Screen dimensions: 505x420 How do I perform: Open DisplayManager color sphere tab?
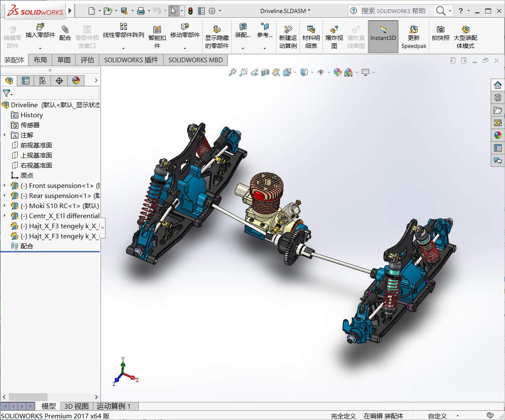76,80
